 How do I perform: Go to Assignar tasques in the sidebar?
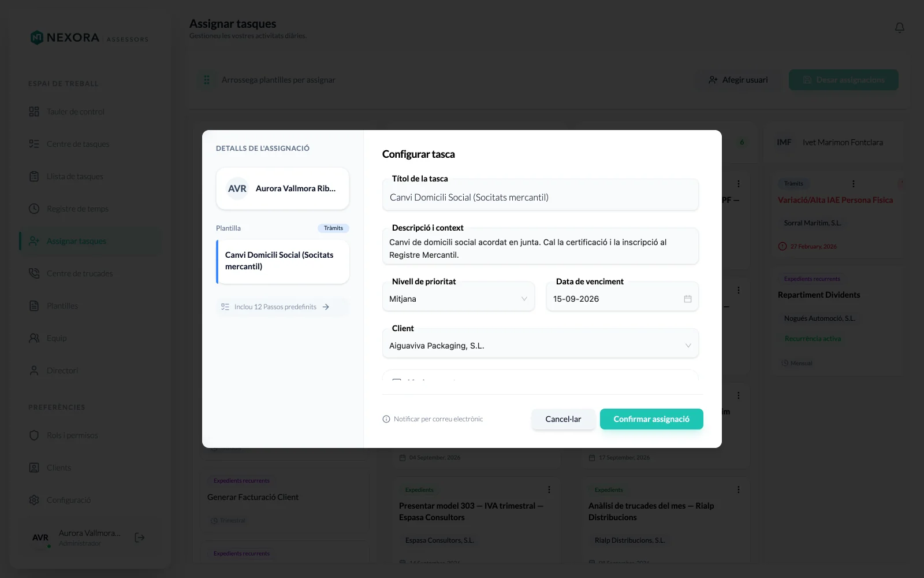(90, 241)
